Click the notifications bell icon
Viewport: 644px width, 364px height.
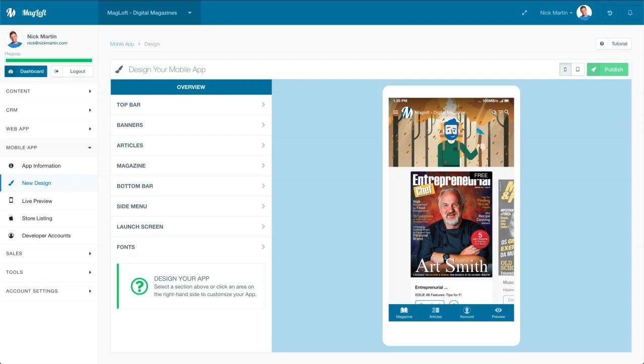pyautogui.click(x=630, y=12)
